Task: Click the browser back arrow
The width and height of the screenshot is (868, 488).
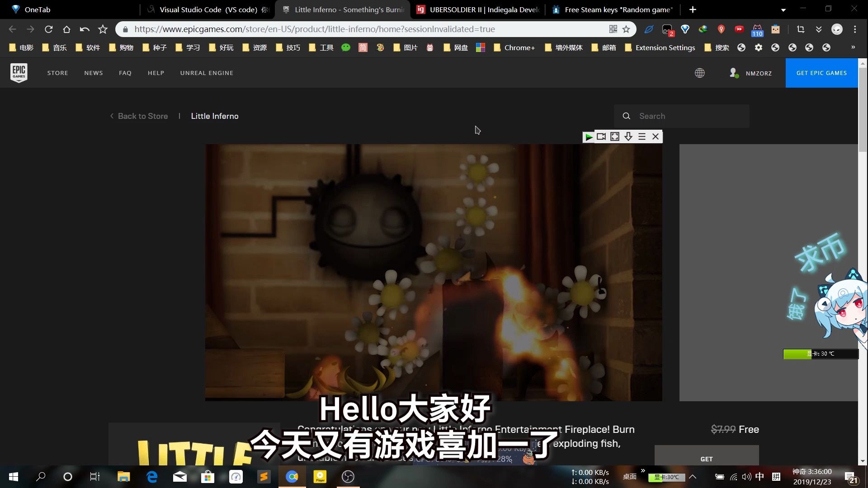Action: tap(12, 29)
